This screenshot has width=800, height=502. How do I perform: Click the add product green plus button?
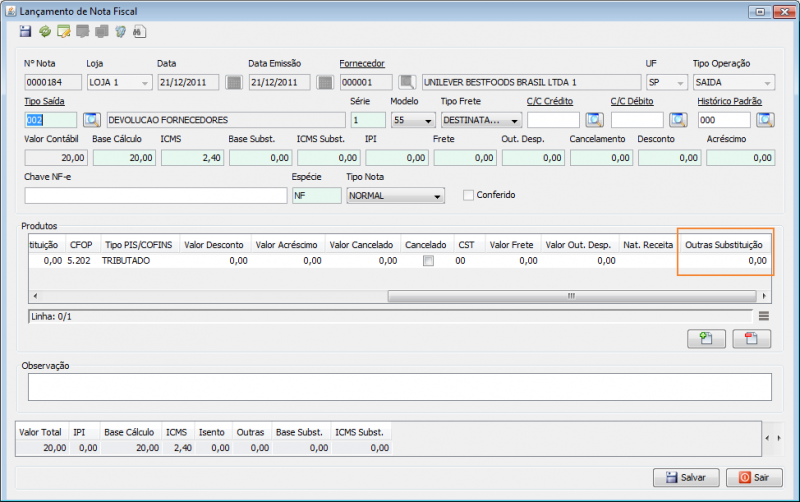tap(706, 339)
